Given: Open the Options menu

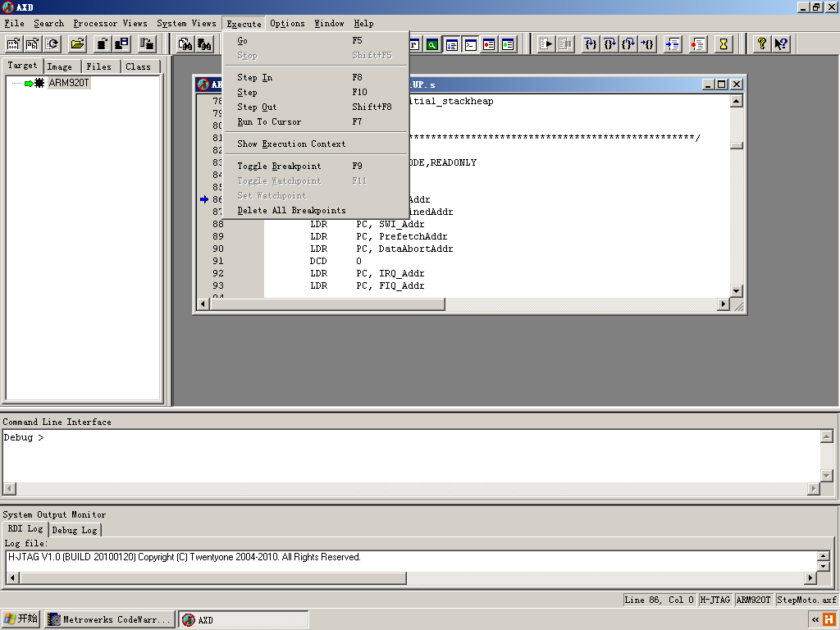Looking at the screenshot, I should click(287, 24).
